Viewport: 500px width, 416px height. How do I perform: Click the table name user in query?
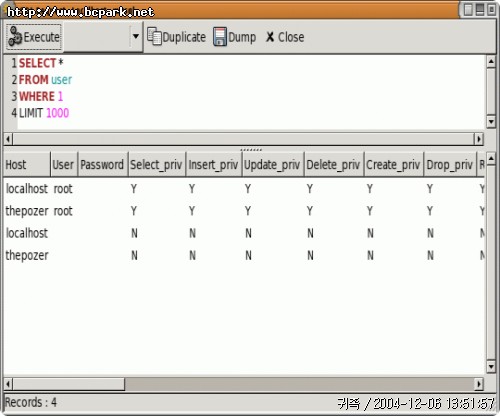61,80
